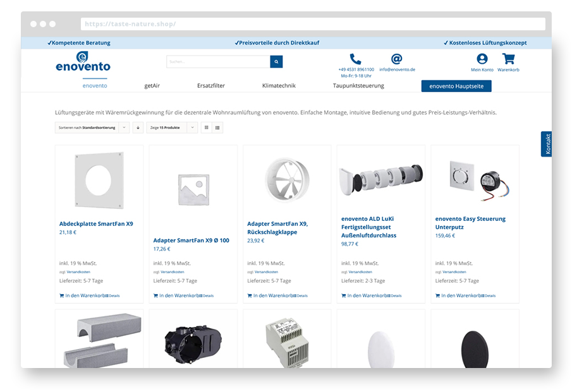The height and width of the screenshot is (392, 577).
Task: Click cart icon for Abdeckplatte SmartFan X9
Action: coord(61,295)
